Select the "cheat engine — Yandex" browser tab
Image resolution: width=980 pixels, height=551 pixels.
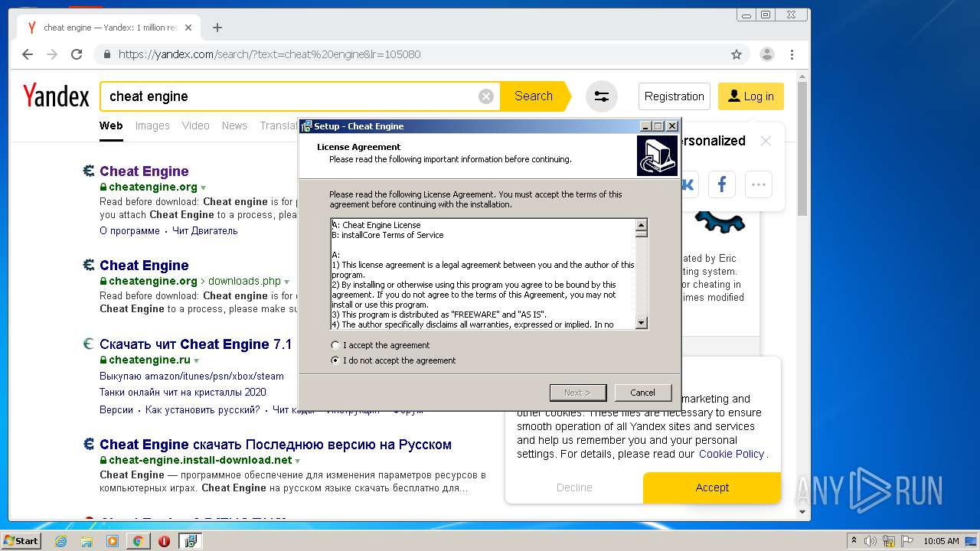coord(107,28)
